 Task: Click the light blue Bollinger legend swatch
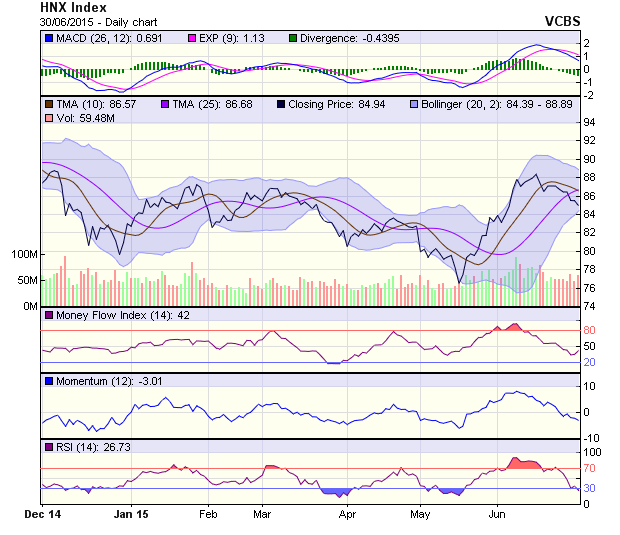(x=414, y=103)
